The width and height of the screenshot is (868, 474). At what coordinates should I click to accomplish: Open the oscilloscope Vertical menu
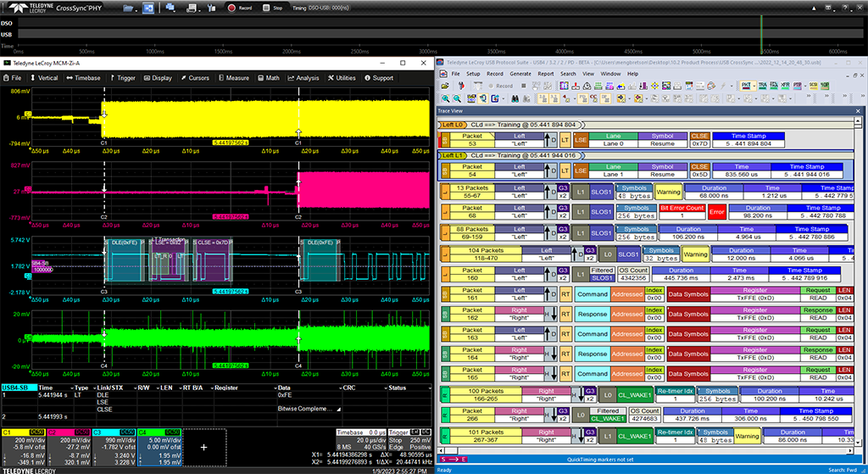tap(44, 78)
